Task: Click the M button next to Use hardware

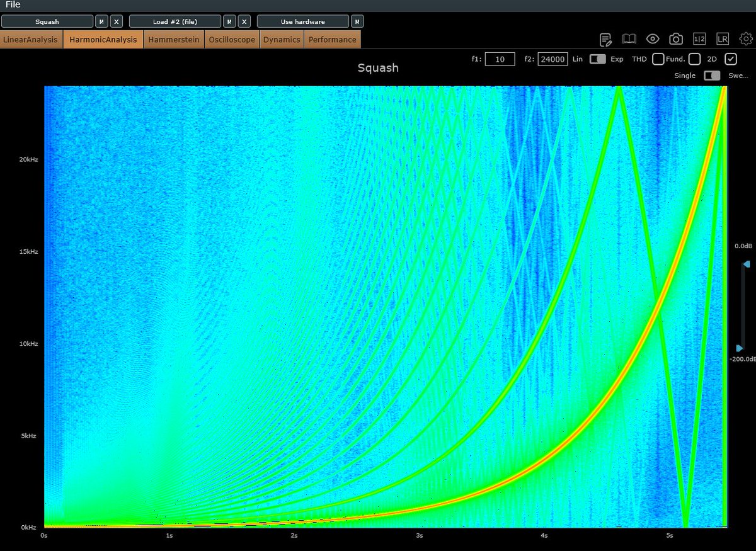Action: [x=357, y=21]
